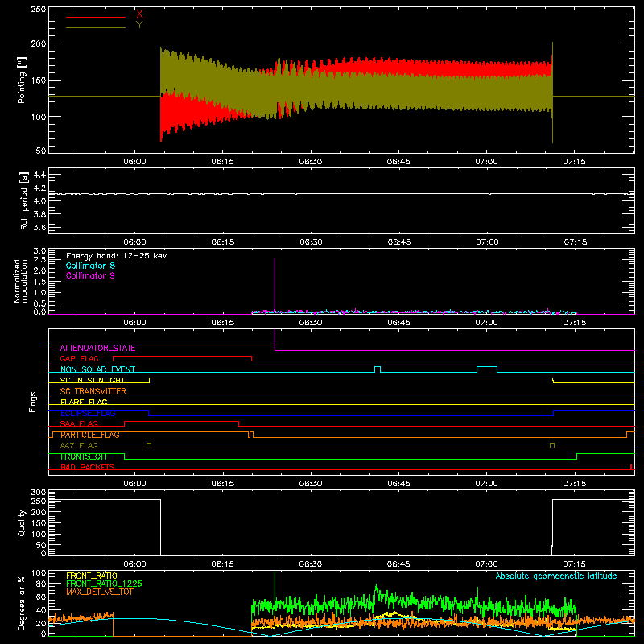Click the "Pointing" vertical axis title
Image resolution: width=644 pixels, height=644 pixels.
pos(22,80)
